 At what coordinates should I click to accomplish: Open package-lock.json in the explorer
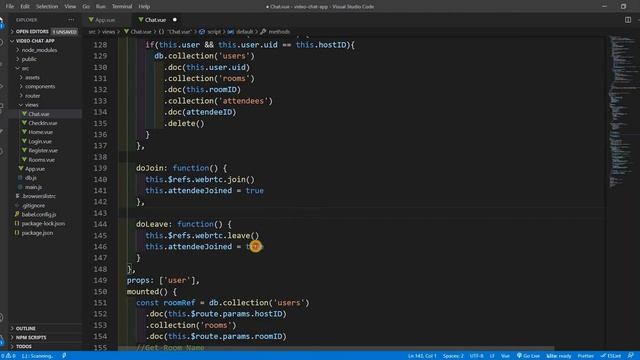43,224
